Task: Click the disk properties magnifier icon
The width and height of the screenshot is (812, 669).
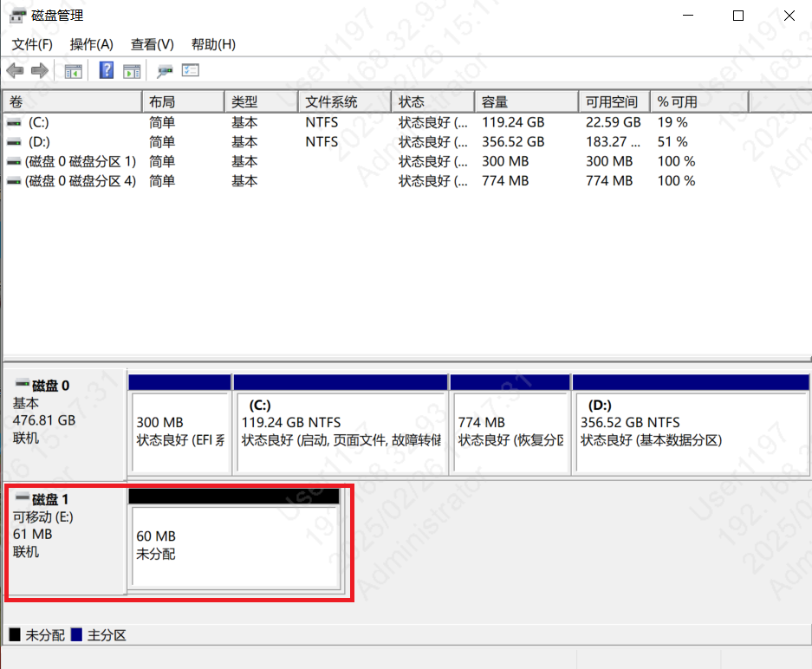Action: pos(165,70)
